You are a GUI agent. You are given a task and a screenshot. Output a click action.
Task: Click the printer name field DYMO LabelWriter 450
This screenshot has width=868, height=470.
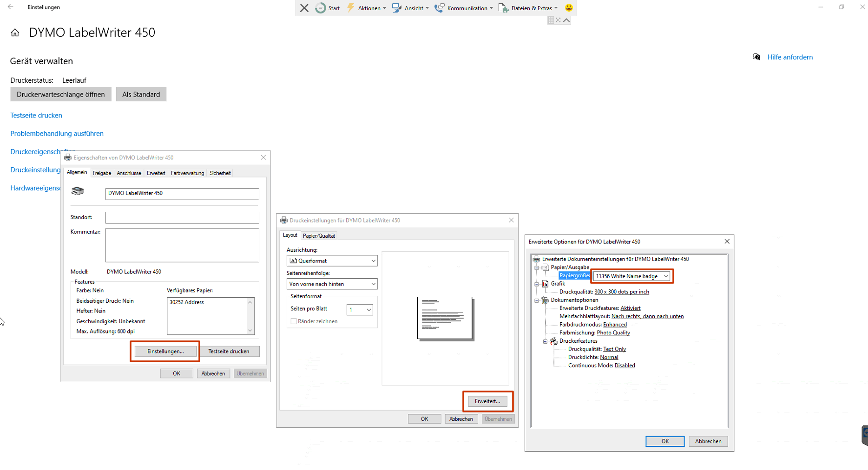coord(182,194)
